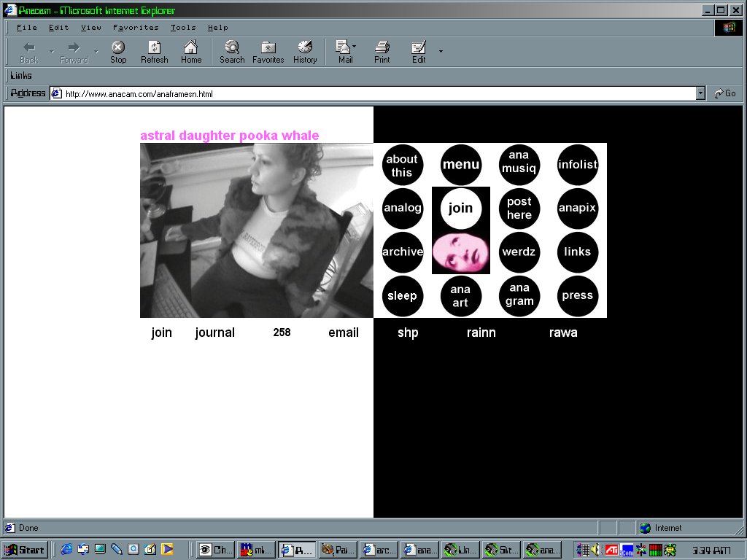The image size is (747, 560).
Task: Open the Search toolbar icon
Action: [232, 48]
